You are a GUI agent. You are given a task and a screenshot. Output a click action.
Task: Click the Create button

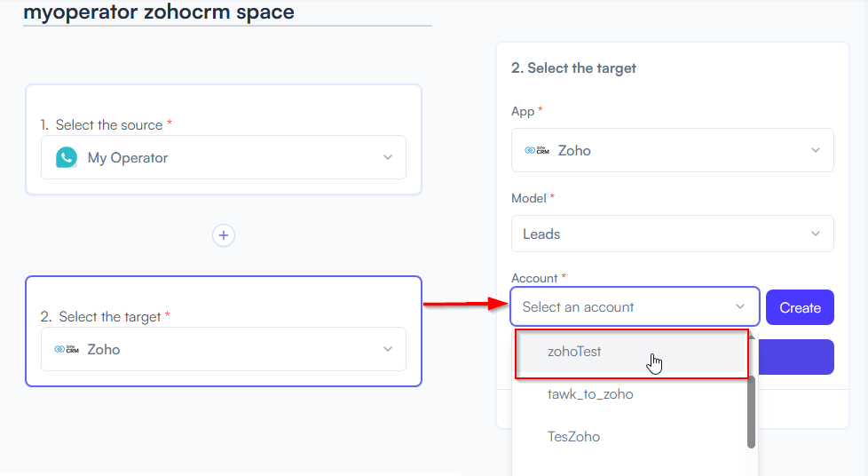[800, 307]
